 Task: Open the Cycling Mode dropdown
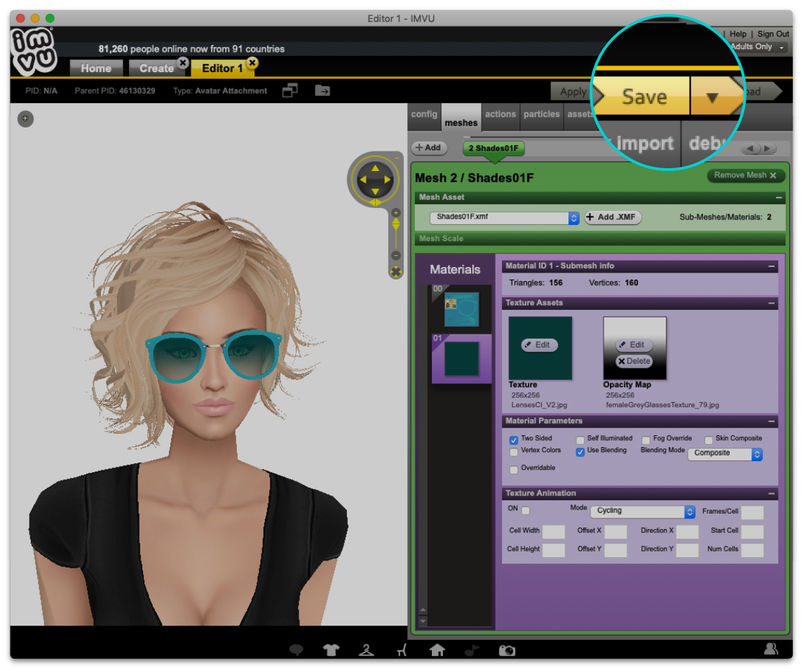pyautogui.click(x=643, y=511)
